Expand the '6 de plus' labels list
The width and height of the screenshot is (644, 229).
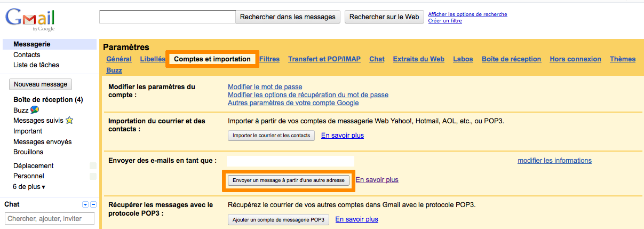pos(29,187)
